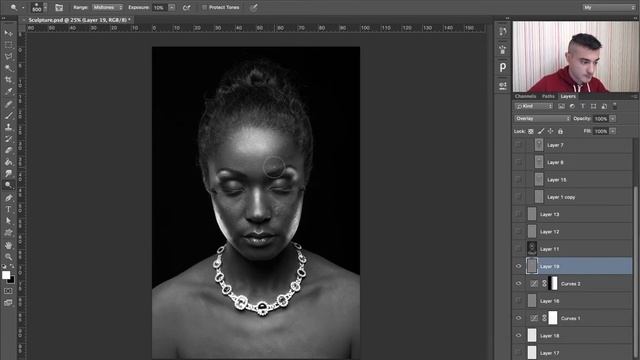Select the Layers tab
Viewport: 640px width, 360px height.
click(568, 96)
